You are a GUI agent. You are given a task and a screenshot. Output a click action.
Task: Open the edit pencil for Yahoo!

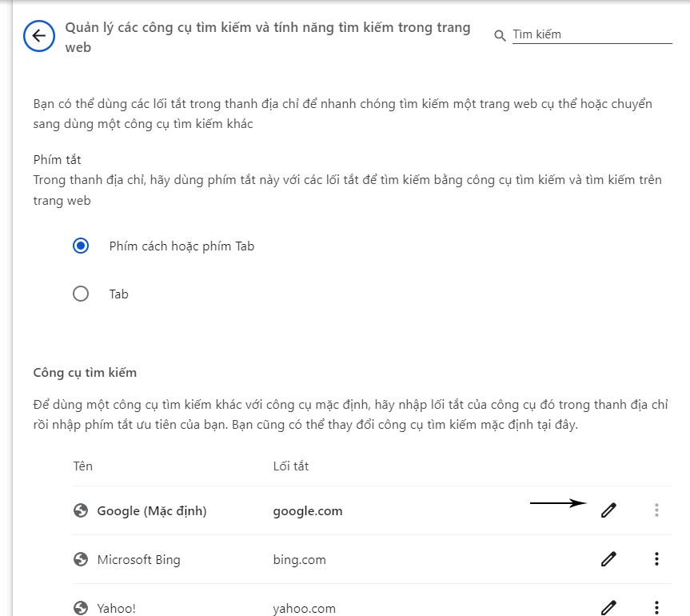click(x=608, y=607)
